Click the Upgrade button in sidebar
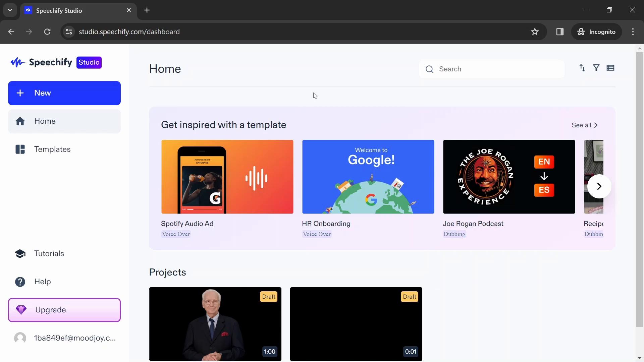Viewport: 644px width, 362px height. [x=64, y=310]
